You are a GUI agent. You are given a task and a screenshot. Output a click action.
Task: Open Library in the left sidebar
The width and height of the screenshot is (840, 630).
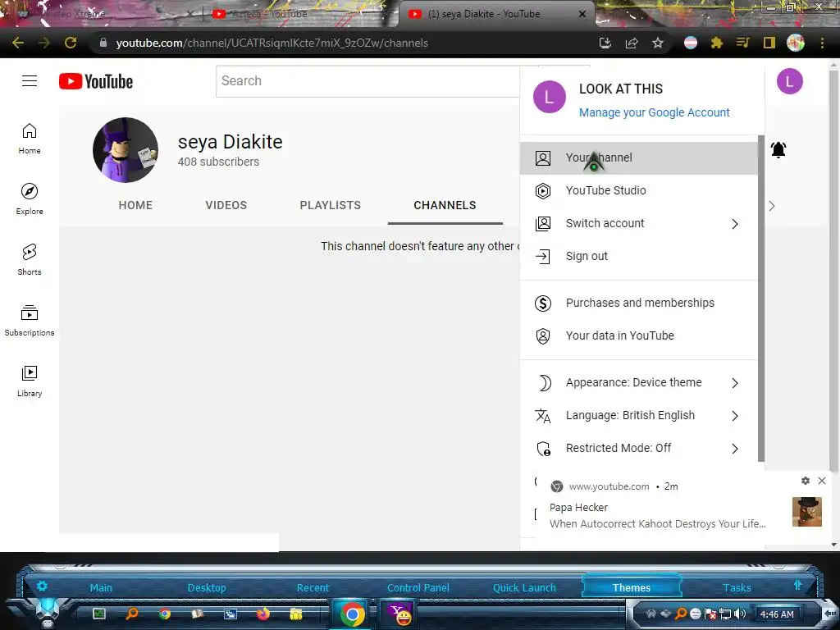click(x=30, y=381)
